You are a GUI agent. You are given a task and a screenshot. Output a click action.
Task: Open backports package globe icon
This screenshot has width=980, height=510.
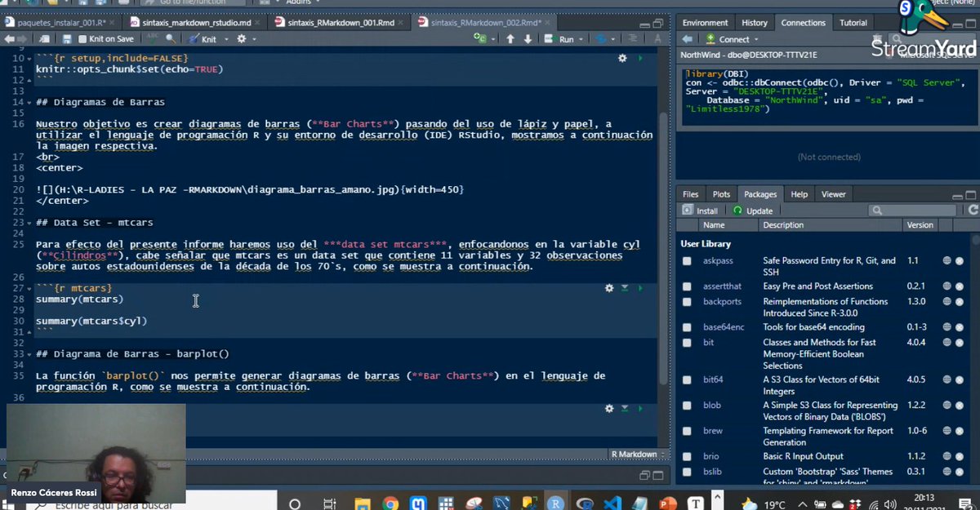[x=947, y=302]
